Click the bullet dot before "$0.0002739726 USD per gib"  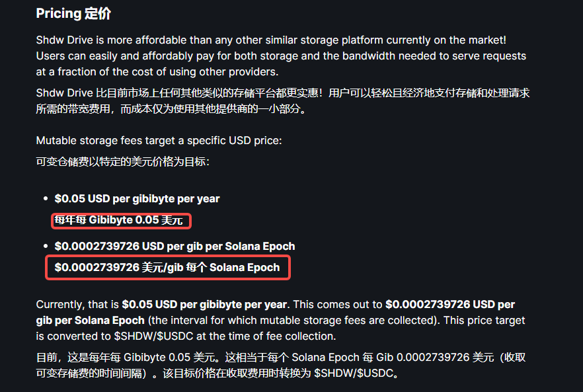[46, 246]
